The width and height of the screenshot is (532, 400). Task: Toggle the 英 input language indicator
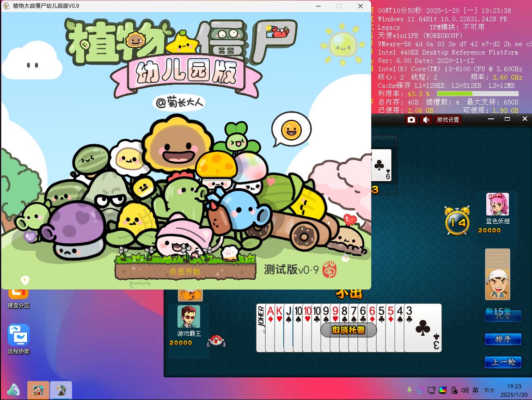(476, 390)
